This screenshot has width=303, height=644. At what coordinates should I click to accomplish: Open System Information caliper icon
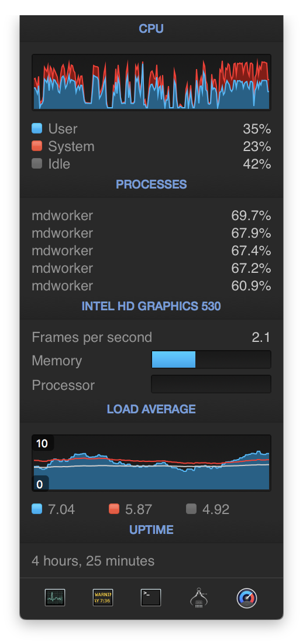pyautogui.click(x=199, y=598)
